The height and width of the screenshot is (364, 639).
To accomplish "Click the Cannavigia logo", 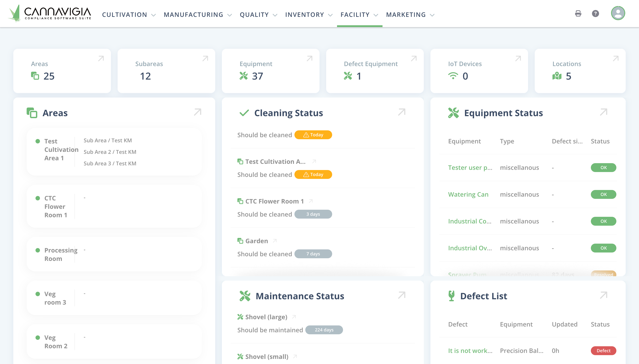I will pos(50,14).
